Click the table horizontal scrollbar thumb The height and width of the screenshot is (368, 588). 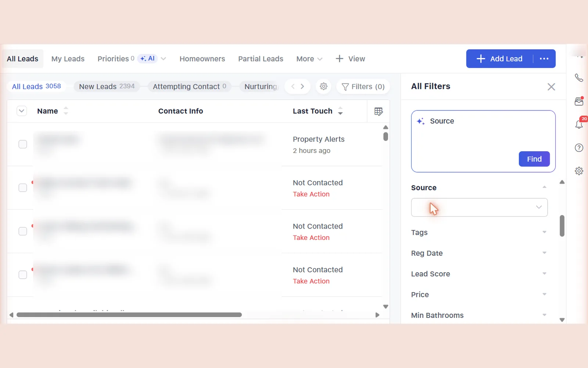pyautogui.click(x=129, y=315)
